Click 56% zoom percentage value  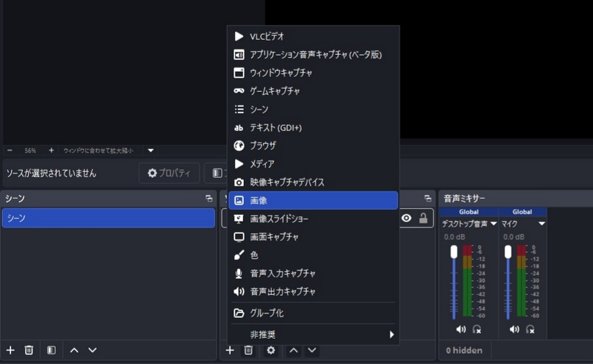tap(30, 150)
